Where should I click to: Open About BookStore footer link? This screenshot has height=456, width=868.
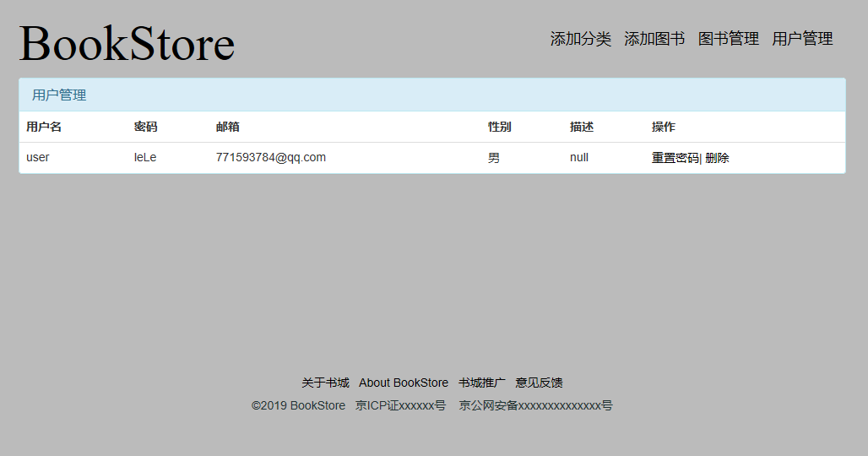(404, 383)
